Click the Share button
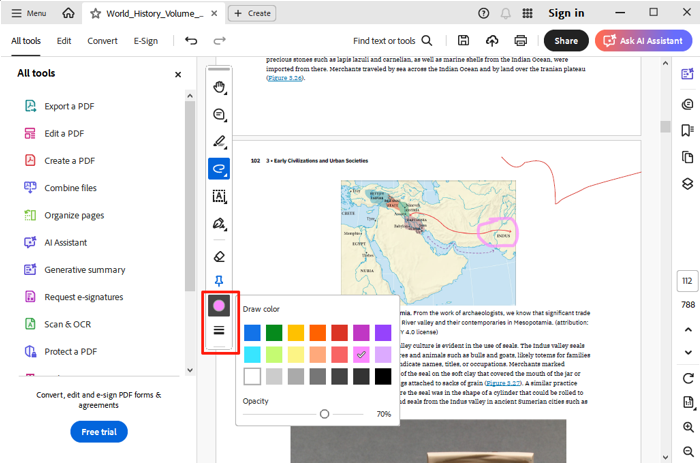The image size is (700, 463). 566,41
